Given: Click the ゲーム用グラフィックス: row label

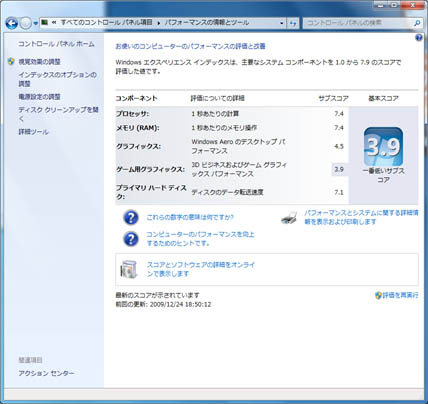Looking at the screenshot, I should click(150, 169).
